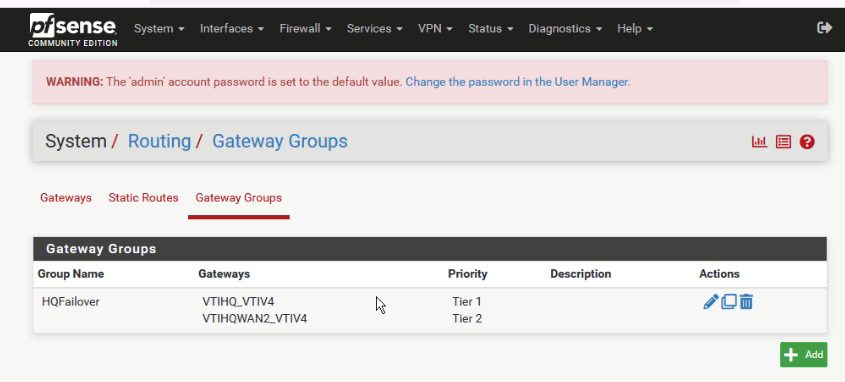The height and width of the screenshot is (382, 845).
Task: Click the Tier 2 priority value
Action: tap(467, 319)
